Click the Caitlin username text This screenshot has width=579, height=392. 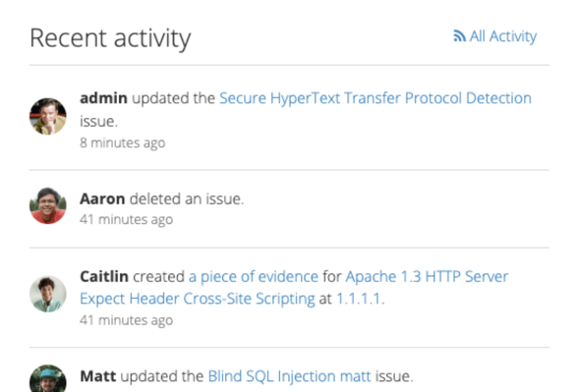[x=104, y=276]
